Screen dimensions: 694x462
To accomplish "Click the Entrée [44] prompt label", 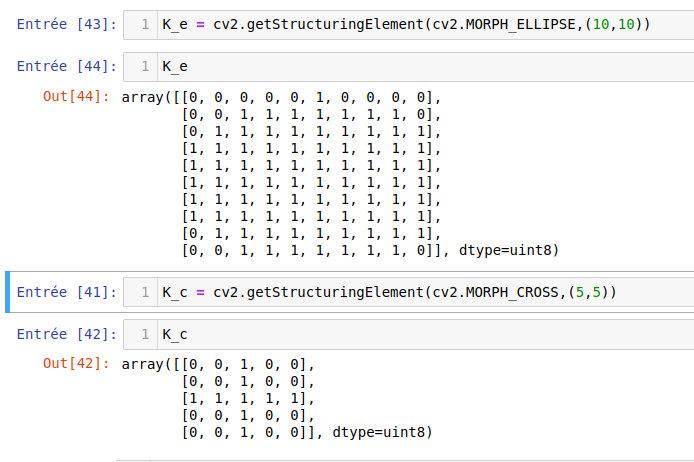I will tap(66, 67).
